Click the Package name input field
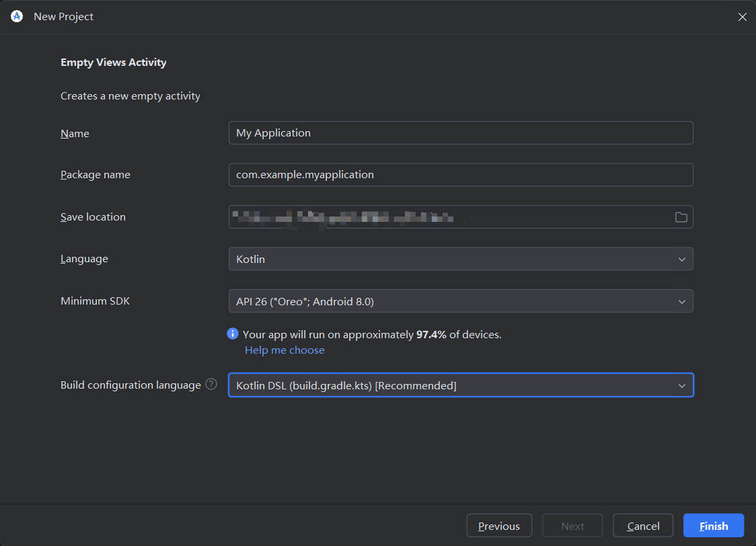Image resolution: width=756 pixels, height=546 pixels. pyautogui.click(x=461, y=174)
